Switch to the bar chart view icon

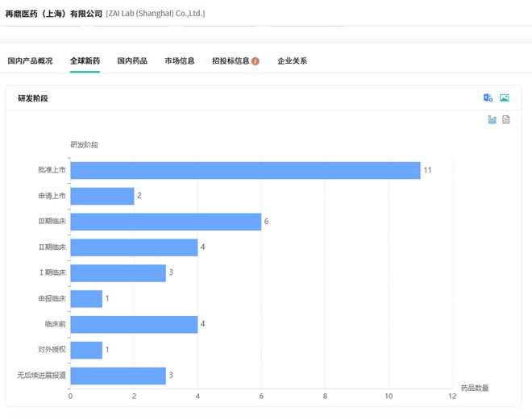click(x=492, y=119)
